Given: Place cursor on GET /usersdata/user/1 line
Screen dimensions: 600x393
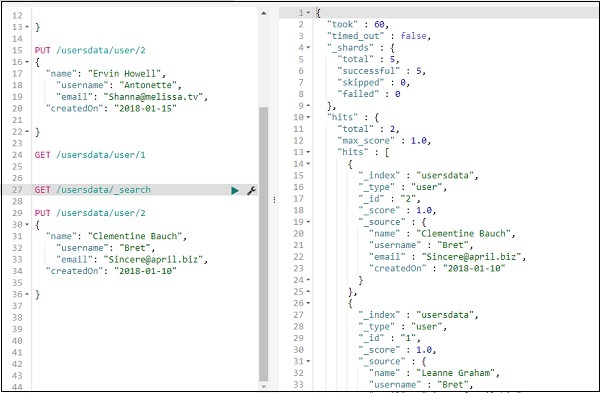Looking at the screenshot, I should tap(90, 155).
